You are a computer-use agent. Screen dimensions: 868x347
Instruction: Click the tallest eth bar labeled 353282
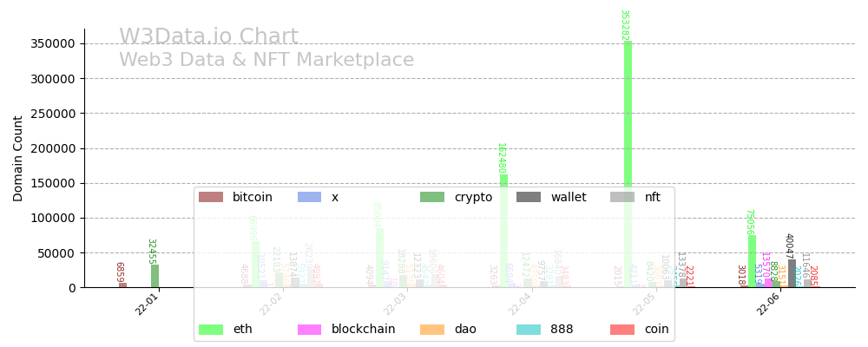[x=628, y=165]
